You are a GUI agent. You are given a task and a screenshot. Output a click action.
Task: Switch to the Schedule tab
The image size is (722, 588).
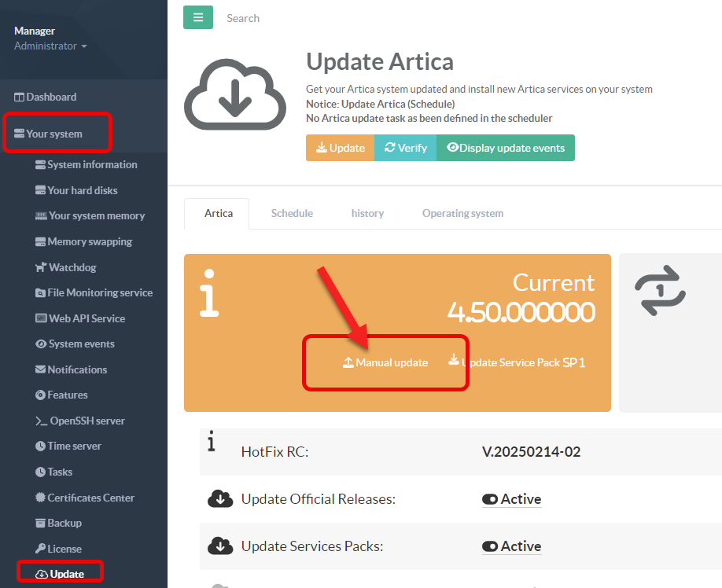292,213
